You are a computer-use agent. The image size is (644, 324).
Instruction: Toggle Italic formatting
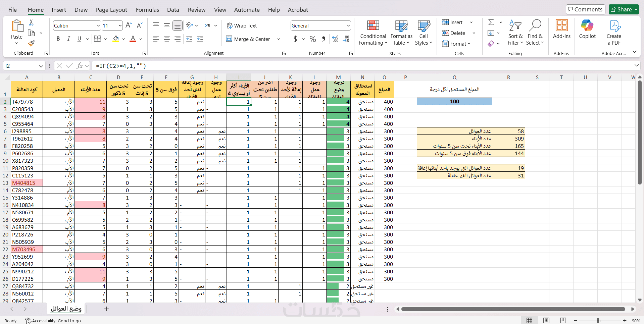pyautogui.click(x=68, y=39)
